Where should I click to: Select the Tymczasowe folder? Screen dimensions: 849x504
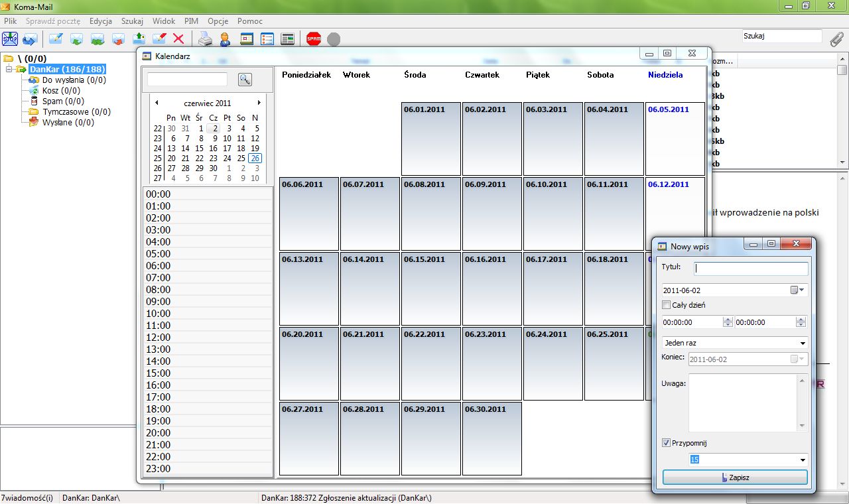click(76, 112)
